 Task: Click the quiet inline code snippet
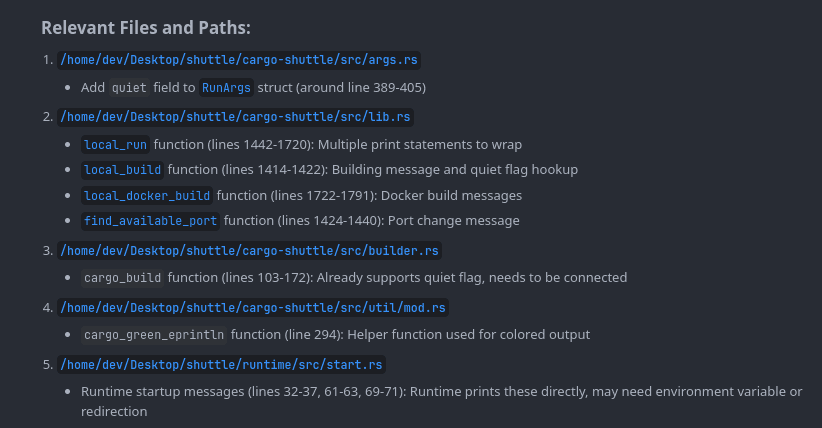point(129,88)
